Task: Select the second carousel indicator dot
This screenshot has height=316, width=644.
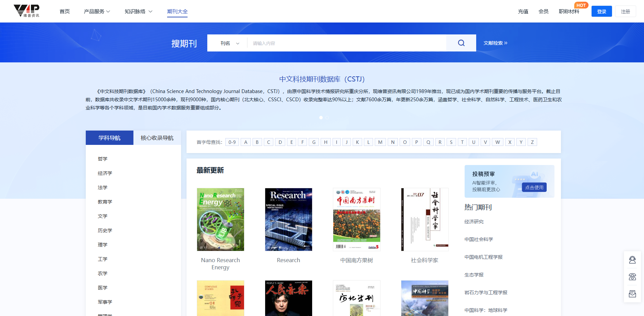Action: pos(327,117)
